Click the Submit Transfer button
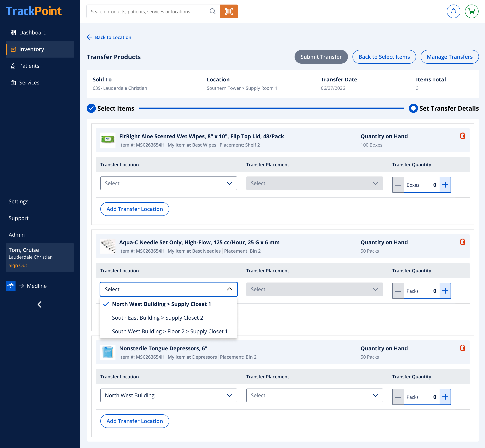The image size is (485, 448). (x=321, y=57)
